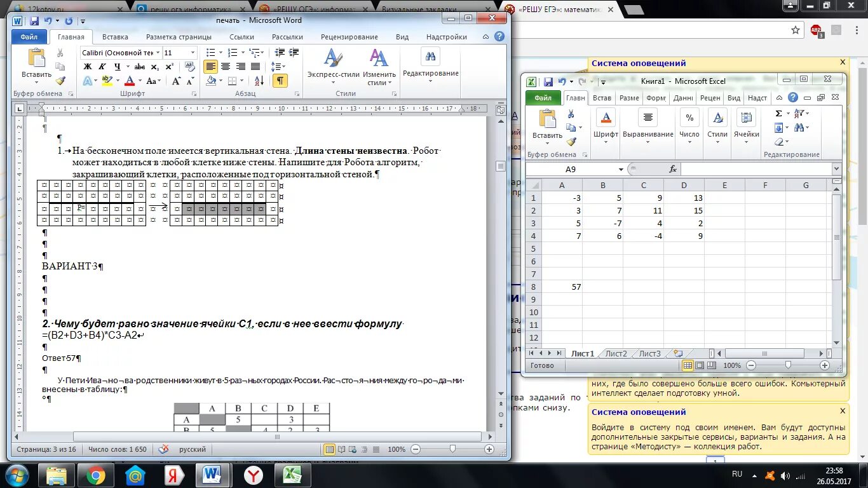Undo the last action in Word
The width and height of the screenshot is (868, 488).
tap(48, 21)
